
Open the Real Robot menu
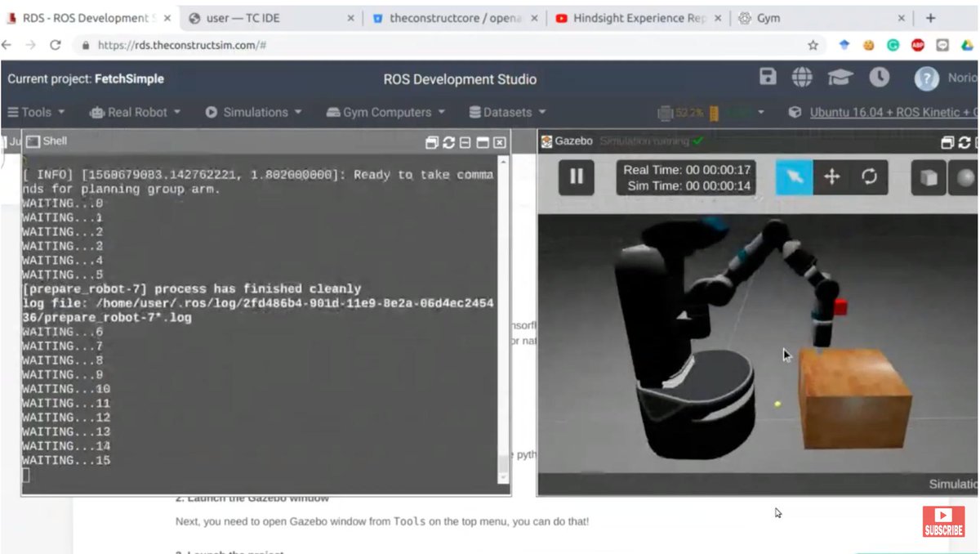click(134, 112)
